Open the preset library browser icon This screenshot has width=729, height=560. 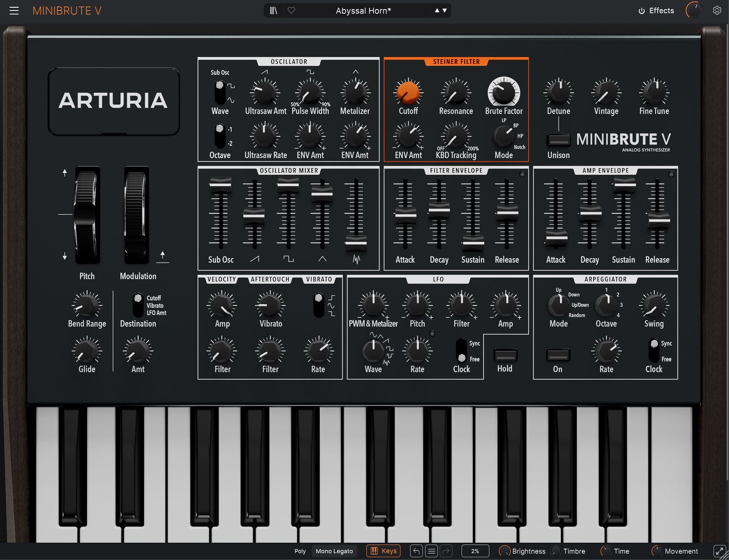(x=273, y=10)
